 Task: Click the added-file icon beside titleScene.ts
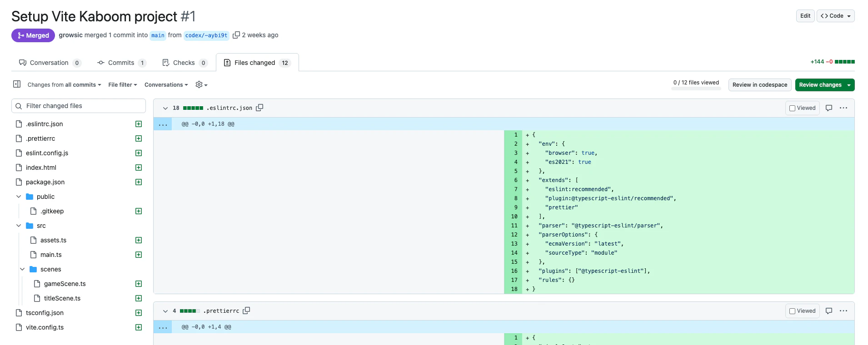coord(139,298)
